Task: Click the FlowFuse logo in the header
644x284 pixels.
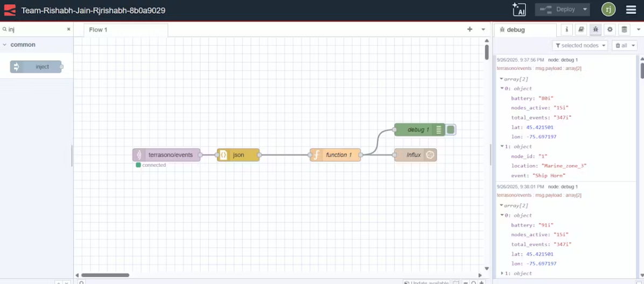Action: coord(10,10)
